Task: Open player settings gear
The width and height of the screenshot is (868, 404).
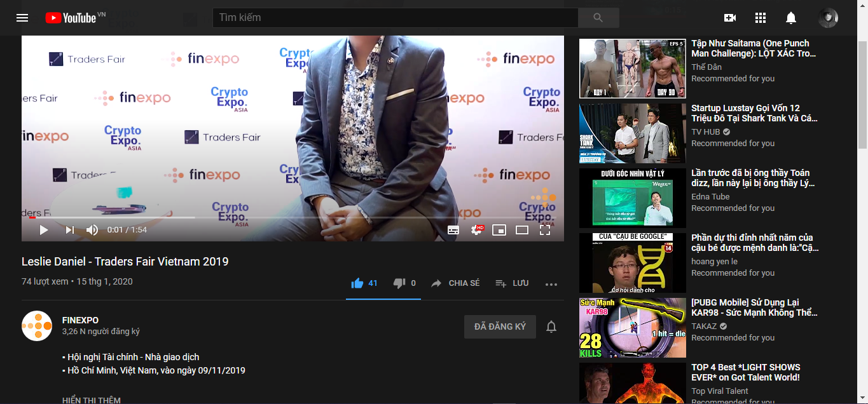Action: coord(476,230)
